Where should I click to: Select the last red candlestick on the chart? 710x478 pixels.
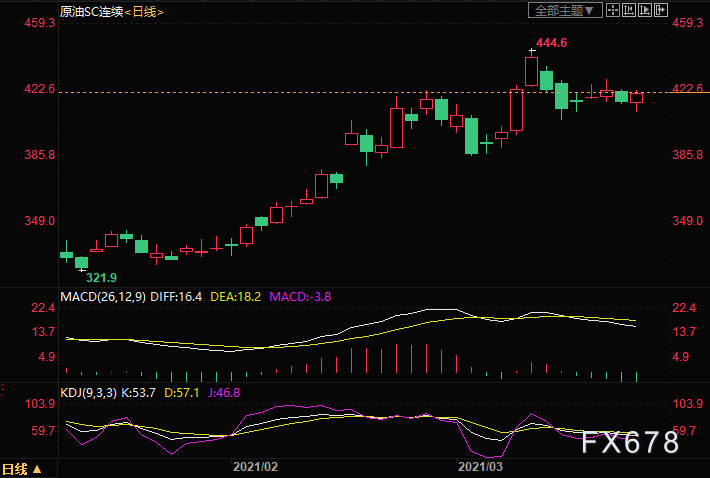click(637, 99)
